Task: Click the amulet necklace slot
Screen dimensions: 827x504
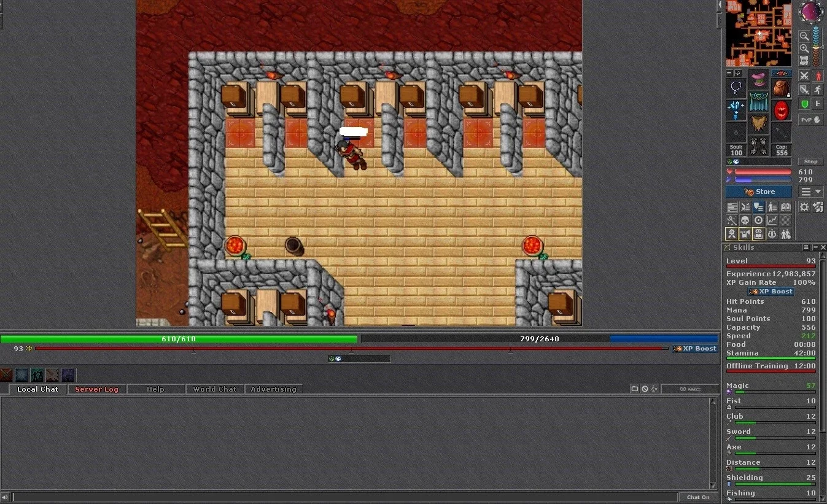Action: (736, 88)
